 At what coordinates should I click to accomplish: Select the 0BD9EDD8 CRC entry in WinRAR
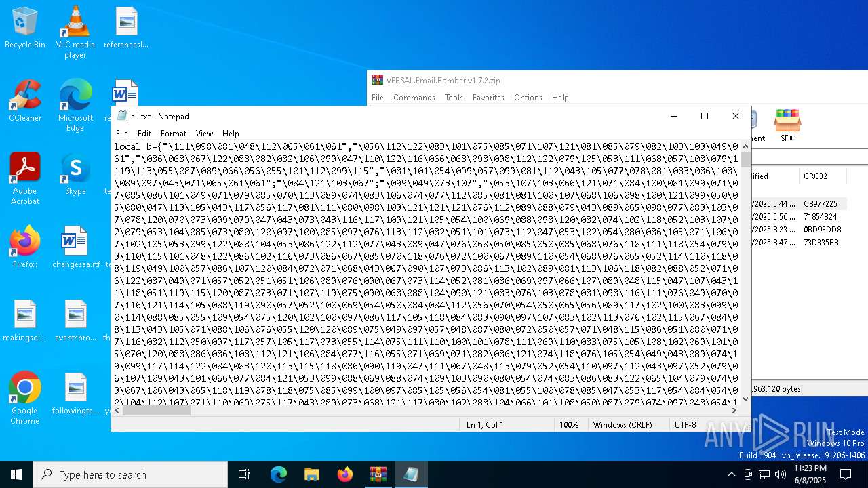coord(823,230)
